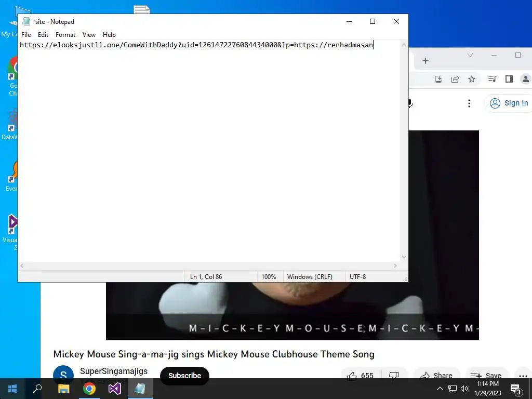Viewport: 532px width, 399px height.
Task: Click the Notepad icon in title bar
Action: [x=26, y=21]
